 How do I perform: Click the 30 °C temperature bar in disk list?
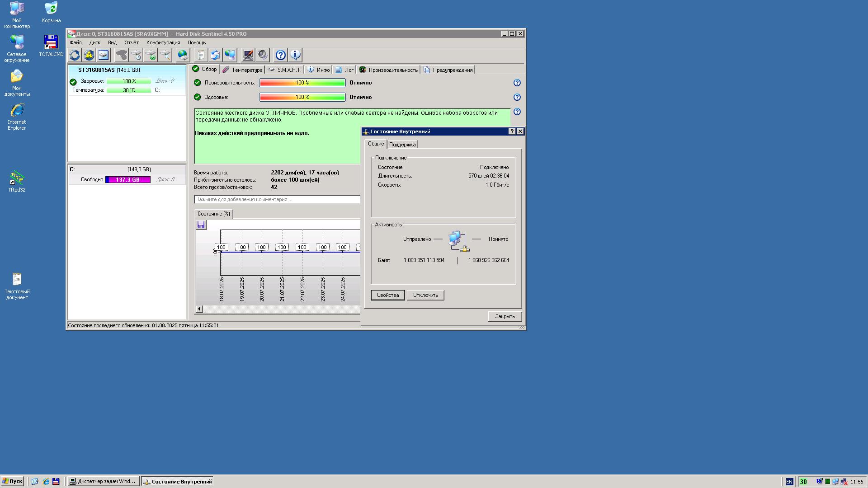pos(129,90)
